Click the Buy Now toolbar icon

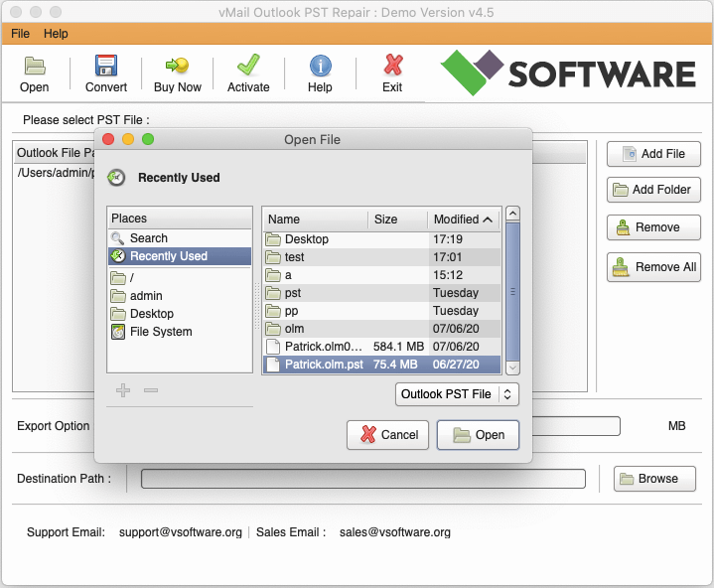177,66
